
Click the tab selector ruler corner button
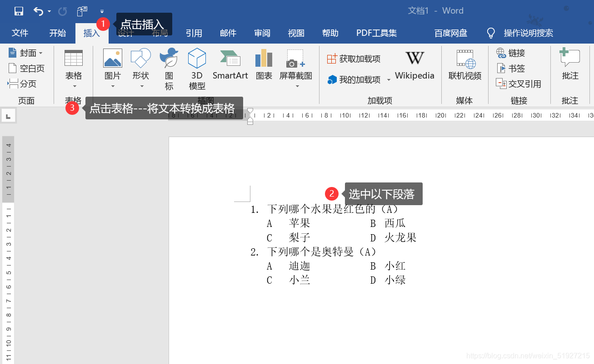(8, 116)
